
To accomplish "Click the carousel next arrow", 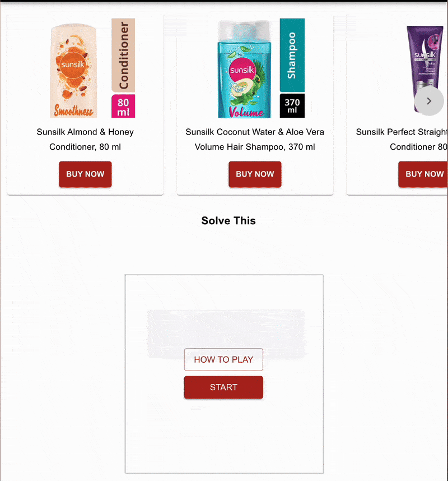I will coord(429,101).
